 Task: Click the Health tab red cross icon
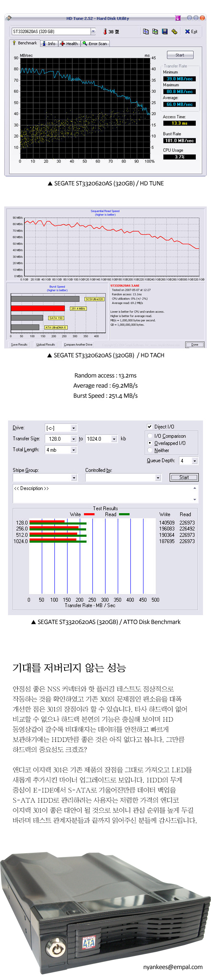(x=62, y=43)
